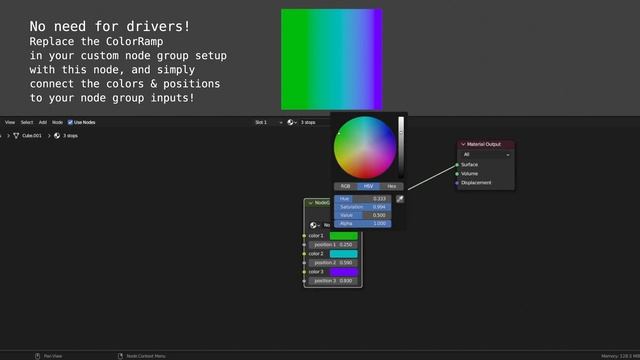Switch color picker to Hex mode
640x360 pixels.
pyautogui.click(x=392, y=186)
